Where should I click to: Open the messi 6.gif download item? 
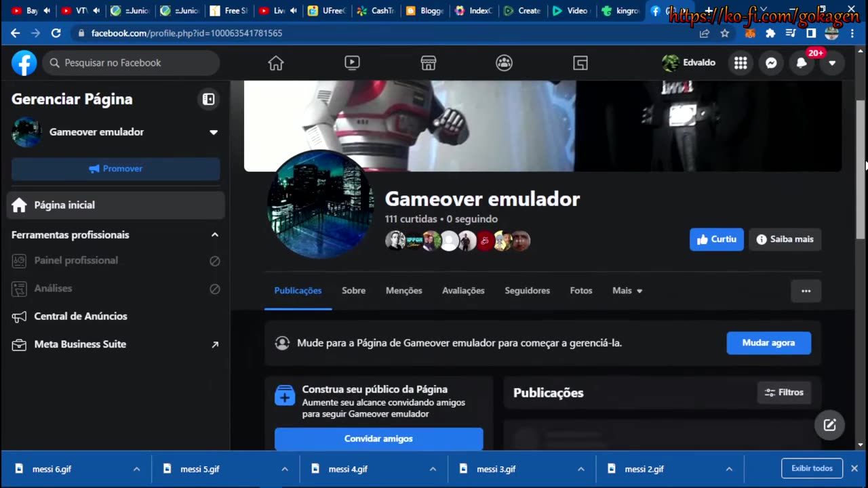(68, 469)
